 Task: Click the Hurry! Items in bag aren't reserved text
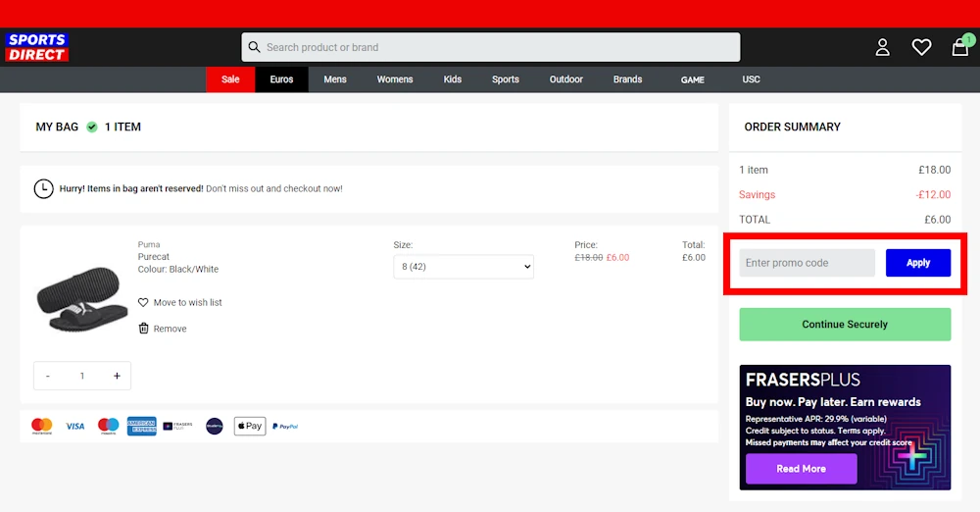(131, 188)
